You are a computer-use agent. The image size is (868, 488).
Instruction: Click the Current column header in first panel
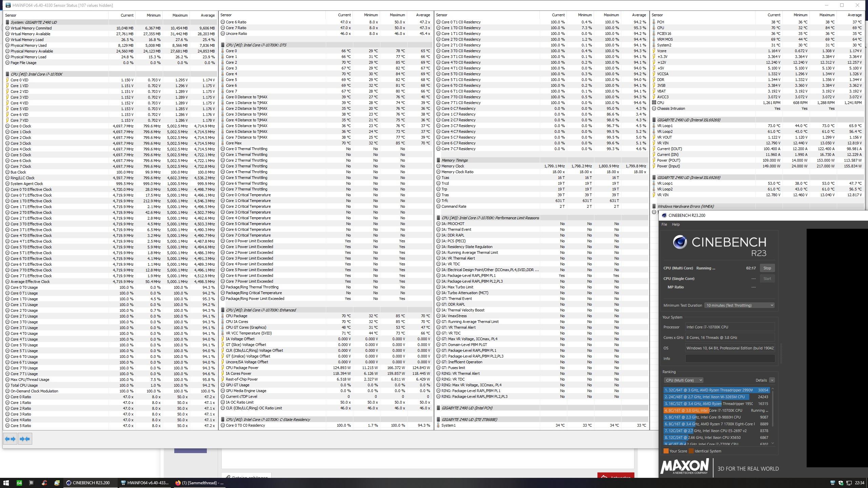click(x=122, y=15)
